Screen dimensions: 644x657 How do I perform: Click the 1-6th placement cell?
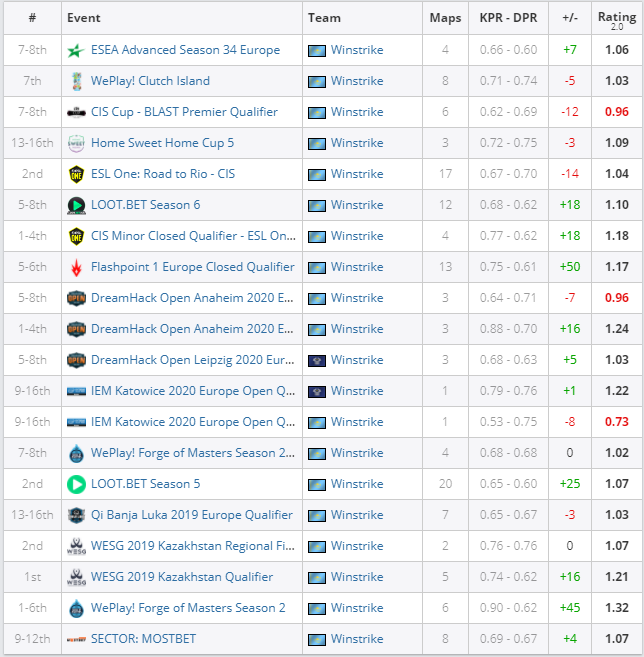point(32,608)
